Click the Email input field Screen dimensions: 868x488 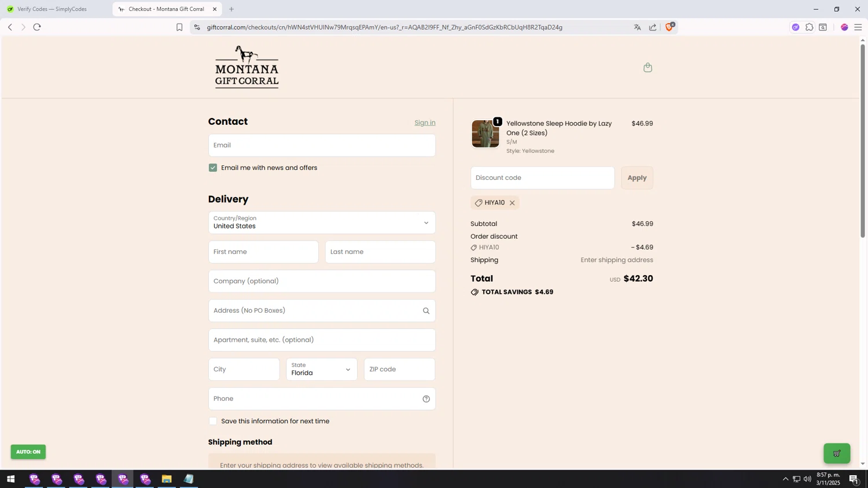pos(322,146)
